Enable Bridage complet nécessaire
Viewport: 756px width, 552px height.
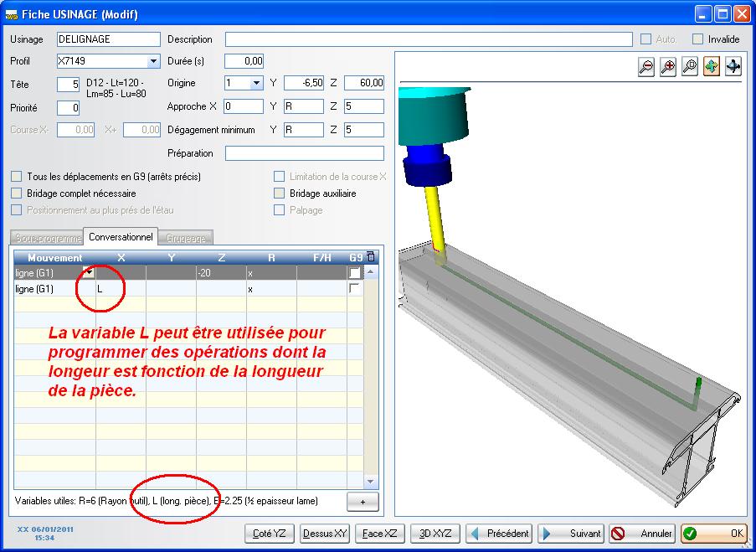tap(17, 193)
